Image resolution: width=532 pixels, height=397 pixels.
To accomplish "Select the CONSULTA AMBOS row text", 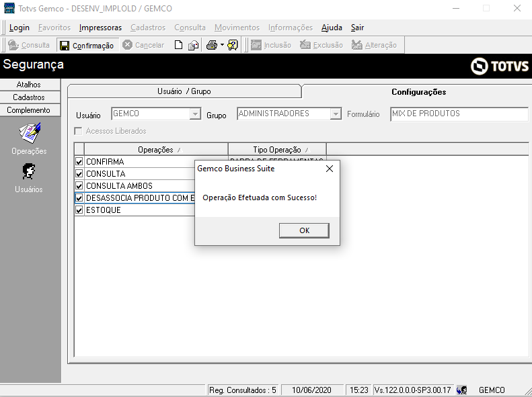I will pos(120,186).
